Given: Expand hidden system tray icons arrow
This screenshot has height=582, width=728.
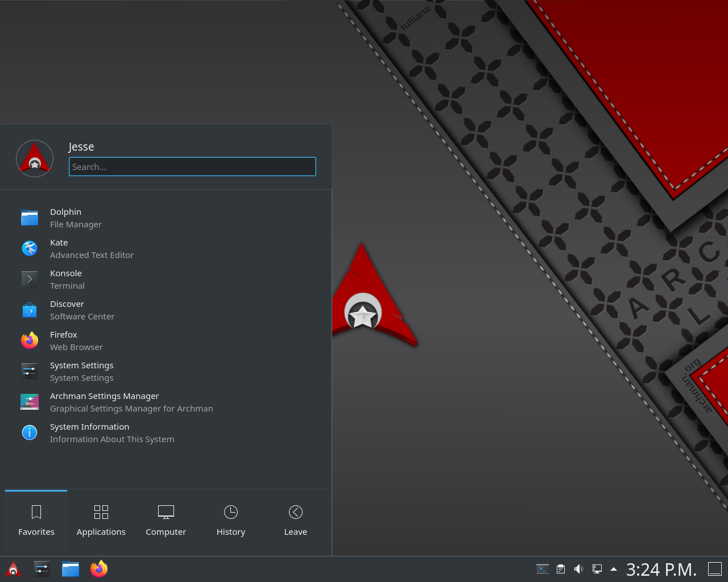Looking at the screenshot, I should 614,569.
